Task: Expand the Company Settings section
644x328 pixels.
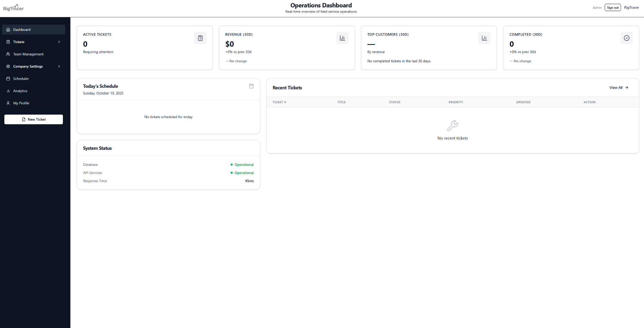Action: 59,66
